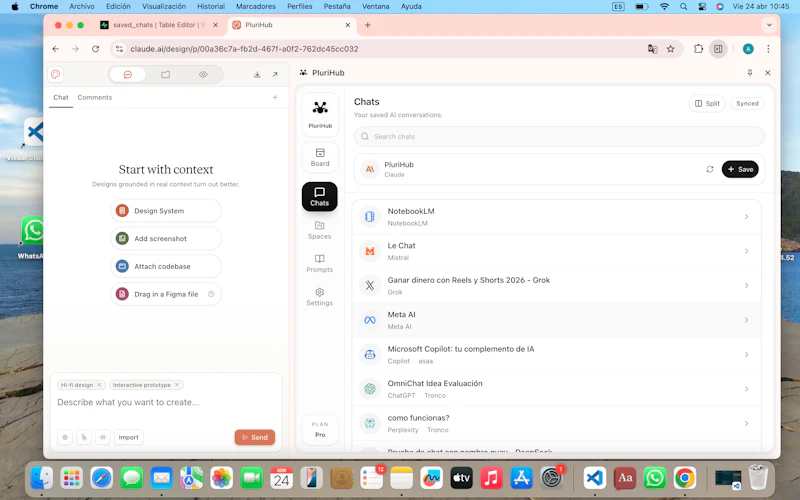Add a new chat with plus icon
Screen dimensions: 800x500
point(275,97)
